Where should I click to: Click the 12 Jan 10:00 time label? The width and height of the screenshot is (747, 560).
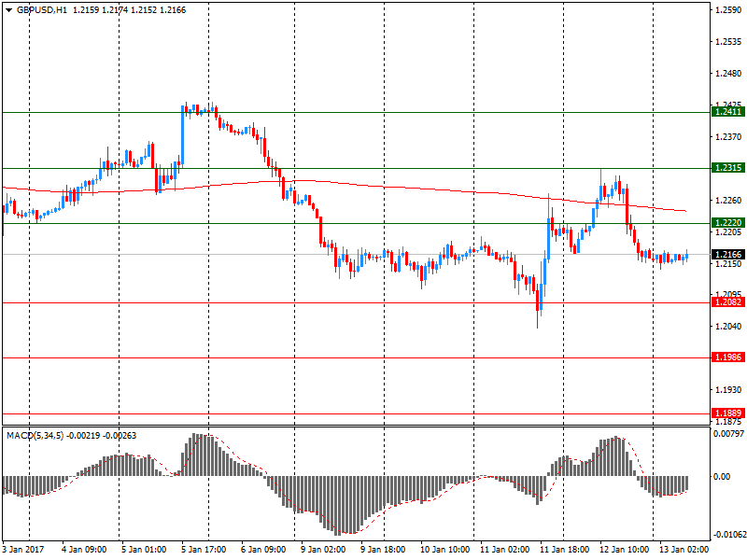[x=624, y=550]
